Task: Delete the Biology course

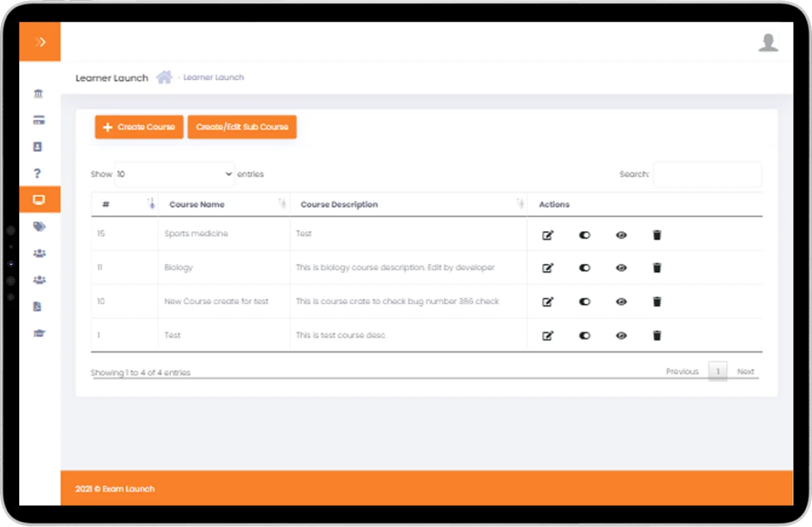Action: 656,268
